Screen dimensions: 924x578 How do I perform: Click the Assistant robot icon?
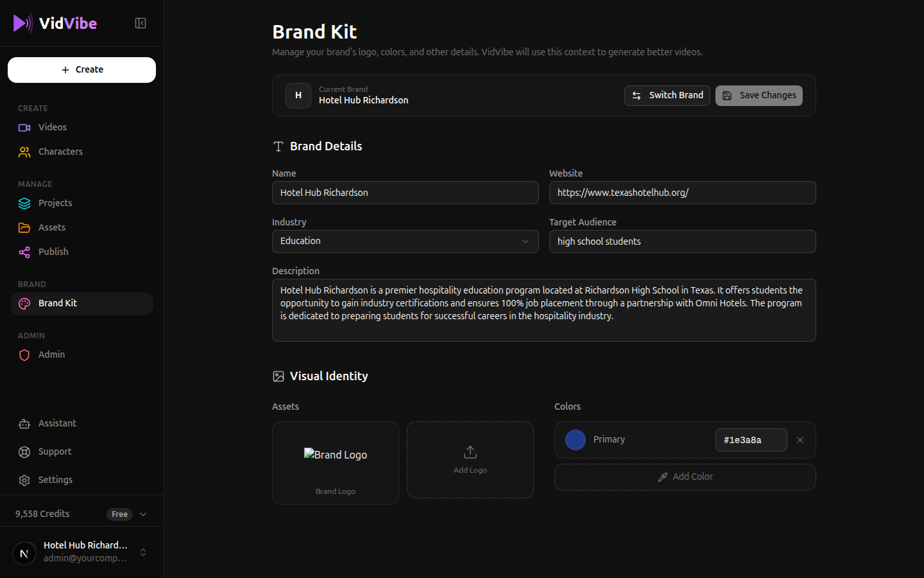click(24, 424)
